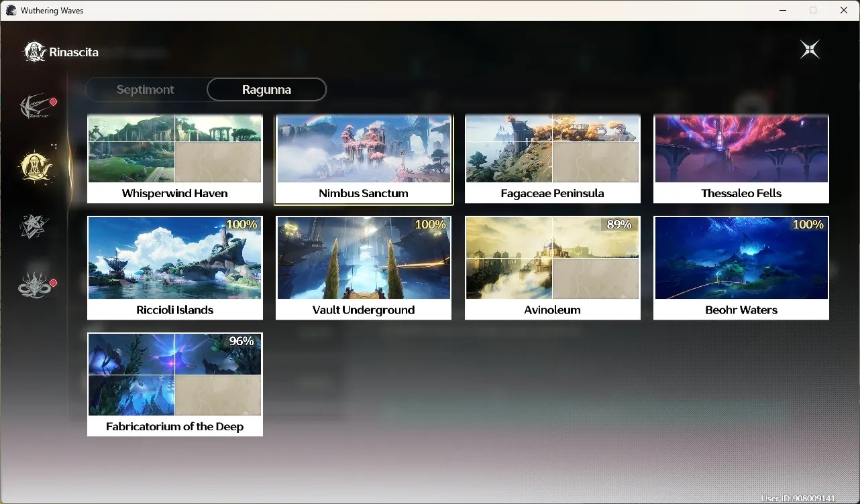Switch to the Ragunna tab

(266, 90)
